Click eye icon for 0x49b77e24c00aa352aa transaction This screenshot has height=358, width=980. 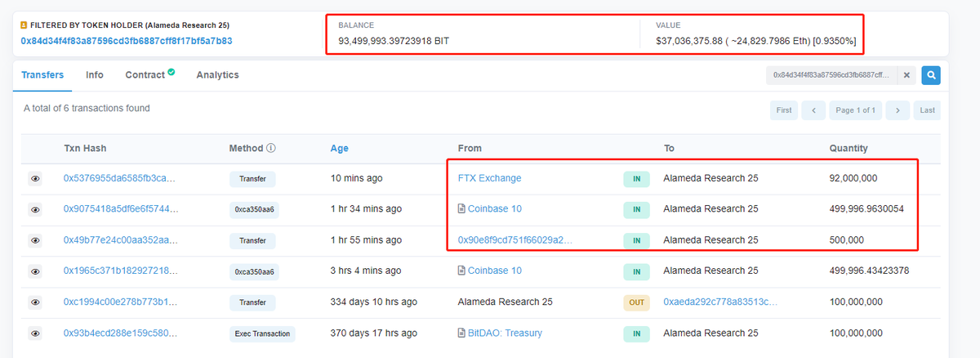35,240
